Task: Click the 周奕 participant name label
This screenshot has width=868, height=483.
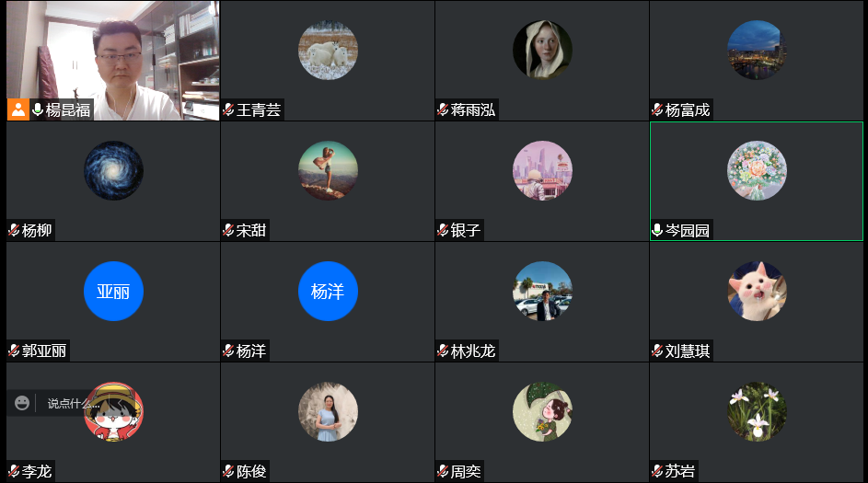Action: point(466,471)
